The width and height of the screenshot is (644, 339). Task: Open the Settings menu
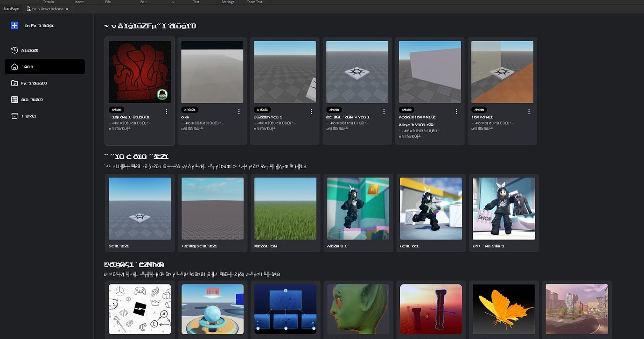tap(228, 2)
